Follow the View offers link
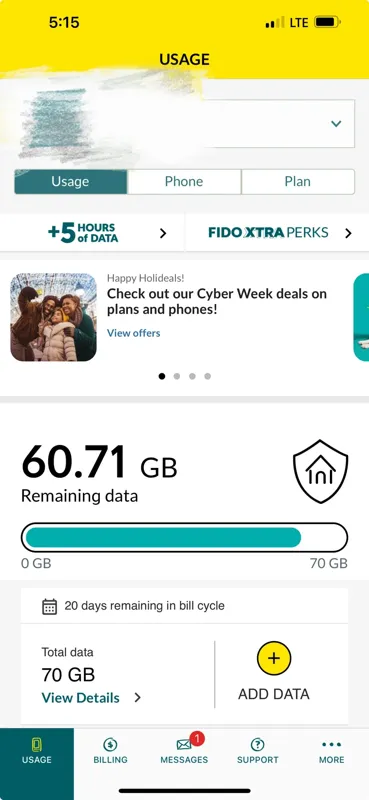Screen dimensions: 369x800 (133, 333)
